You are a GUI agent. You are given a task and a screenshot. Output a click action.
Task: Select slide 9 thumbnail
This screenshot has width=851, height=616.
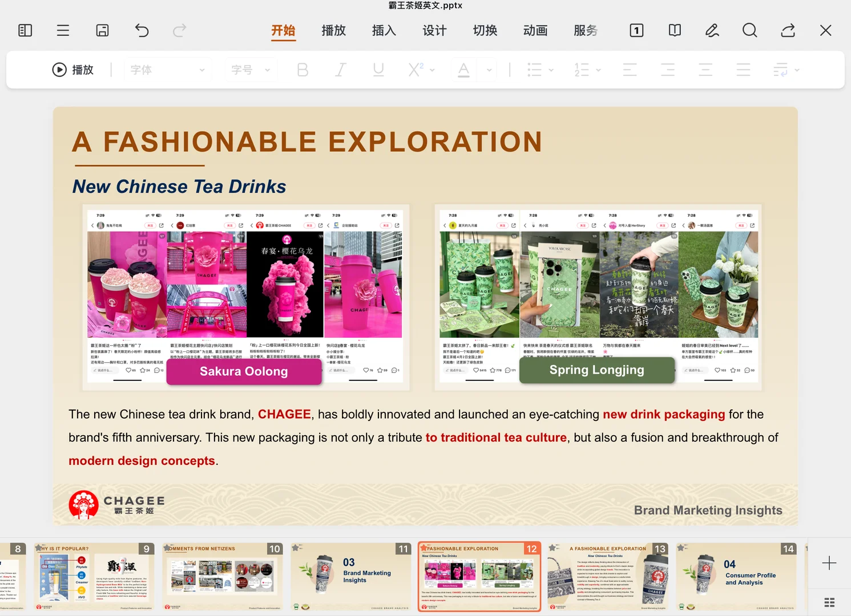(x=94, y=577)
